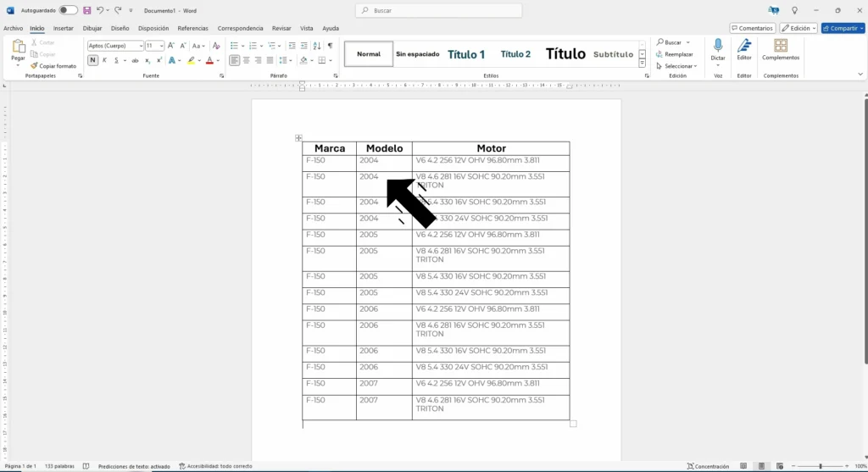Viewport: 868px width, 472px height.
Task: Apply strikethrough formatting
Action: click(x=135, y=60)
